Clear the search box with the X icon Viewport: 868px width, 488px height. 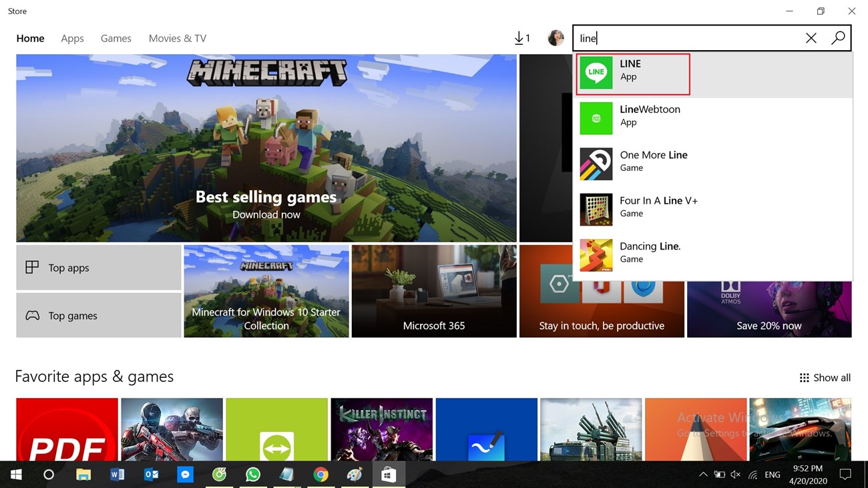pyautogui.click(x=811, y=38)
